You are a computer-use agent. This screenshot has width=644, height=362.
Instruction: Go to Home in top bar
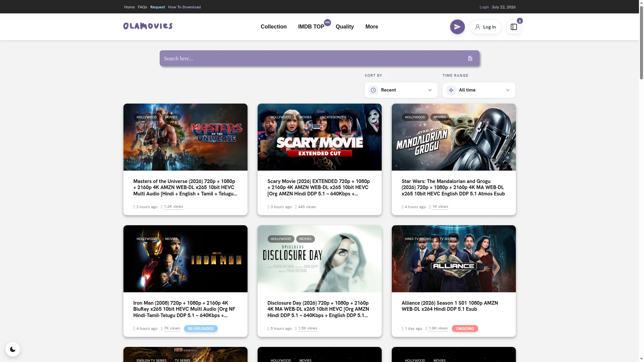(x=129, y=7)
